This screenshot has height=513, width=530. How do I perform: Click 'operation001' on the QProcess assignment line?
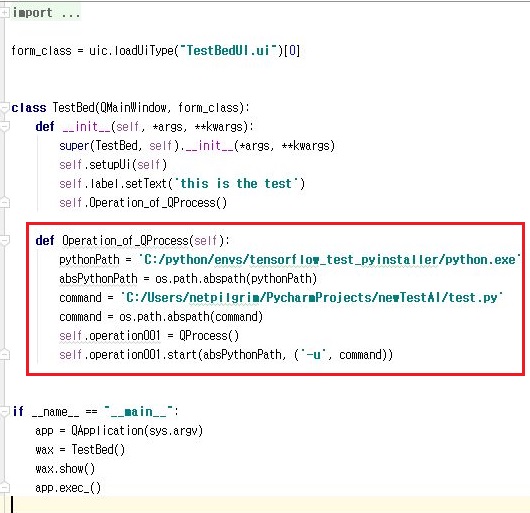pos(124,336)
